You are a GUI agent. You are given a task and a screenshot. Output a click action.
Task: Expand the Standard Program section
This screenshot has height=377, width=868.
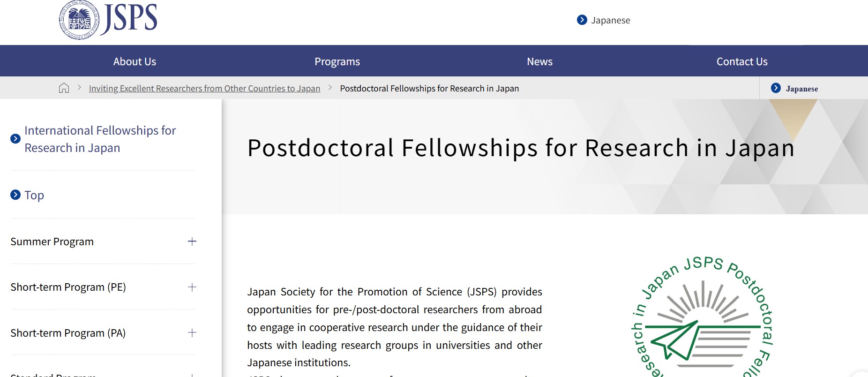click(192, 375)
